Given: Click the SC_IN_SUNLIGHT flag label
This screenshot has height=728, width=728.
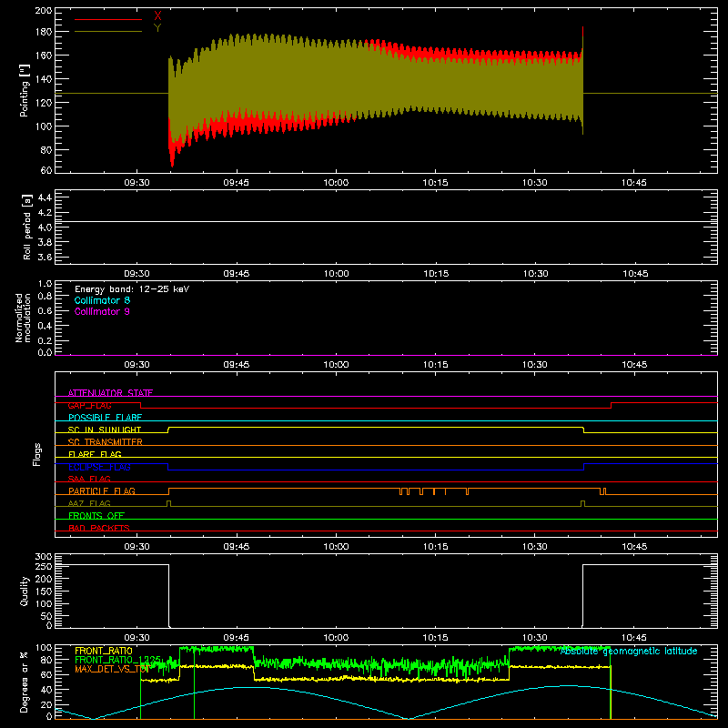Looking at the screenshot, I should [x=105, y=430].
